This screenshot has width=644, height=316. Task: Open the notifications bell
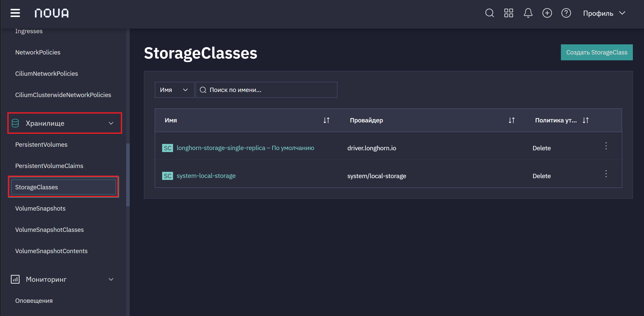tap(528, 13)
